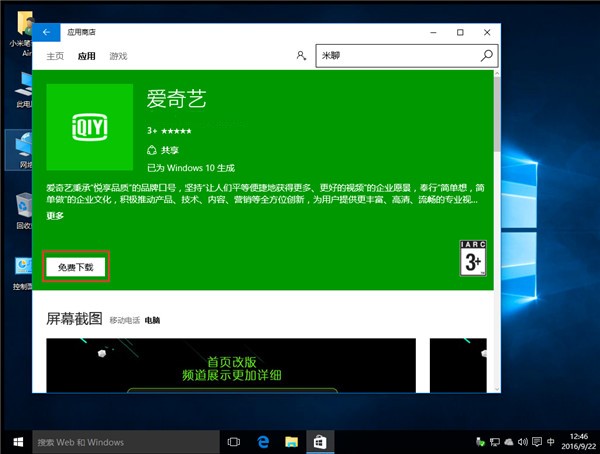The width and height of the screenshot is (600, 454).
Task: Launch Microsoft Edge from the taskbar
Action: coord(263,442)
